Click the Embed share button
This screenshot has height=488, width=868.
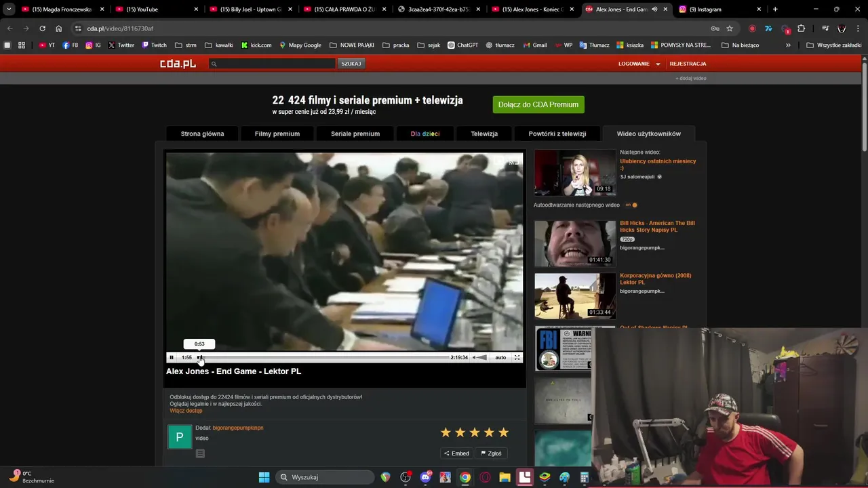click(456, 453)
